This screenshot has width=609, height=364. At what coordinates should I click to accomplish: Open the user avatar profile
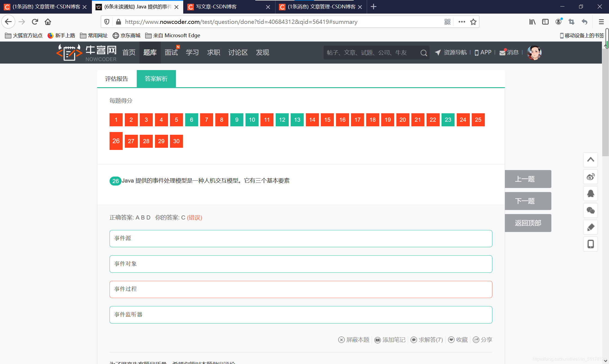tap(534, 52)
